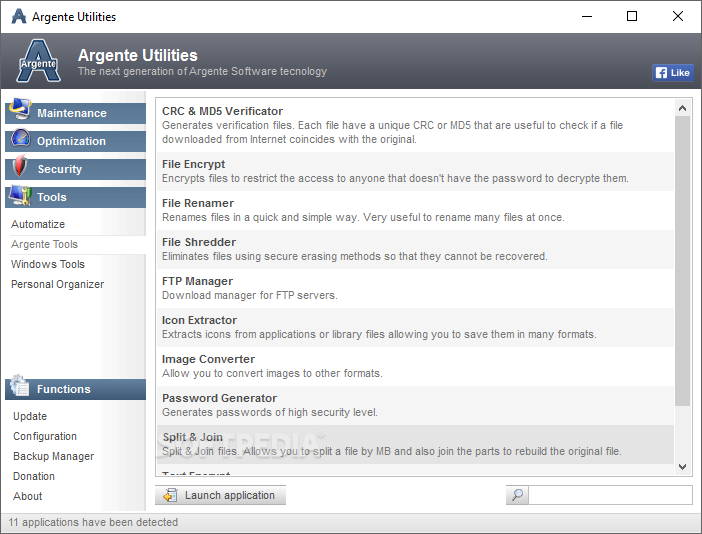Click the Security shield icon
This screenshot has height=534, width=702.
(x=20, y=166)
